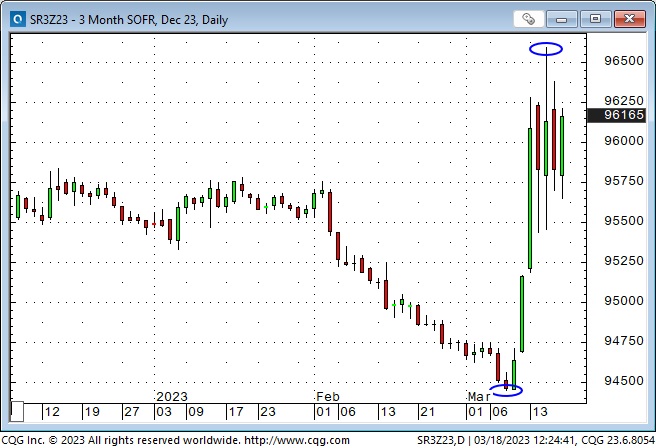The image size is (656, 448).
Task: Click date label 19 on time axis
Action: [x=92, y=412]
